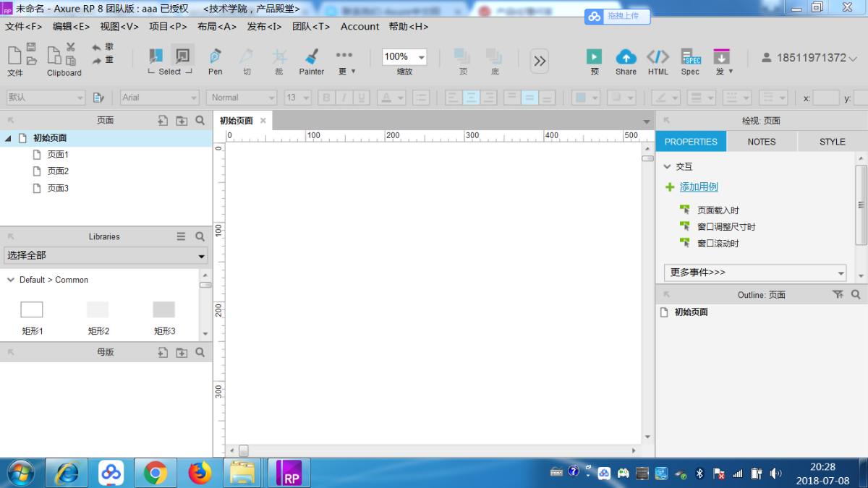Collapse the 初始页面 tree node arrow

(9, 137)
